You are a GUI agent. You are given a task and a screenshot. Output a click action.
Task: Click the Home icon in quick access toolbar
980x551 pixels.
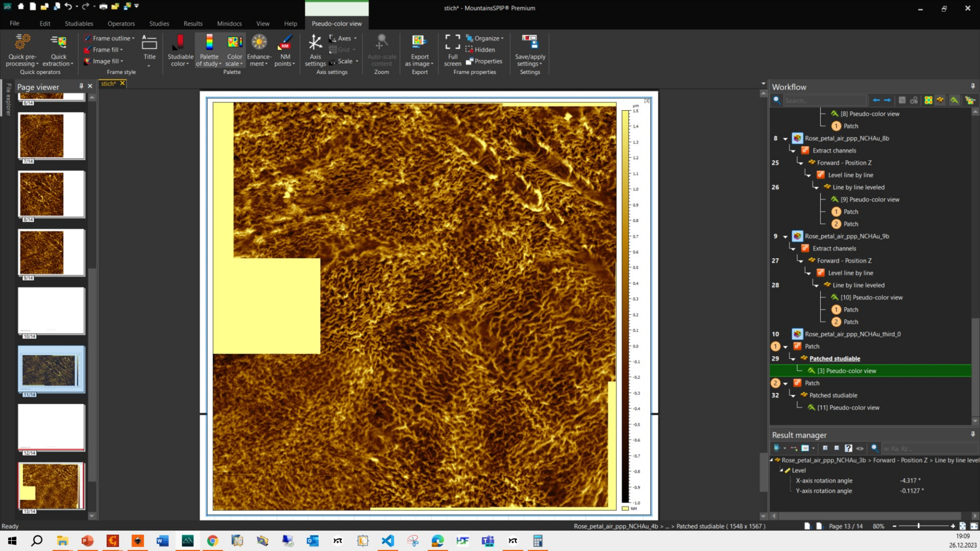tap(21, 6)
